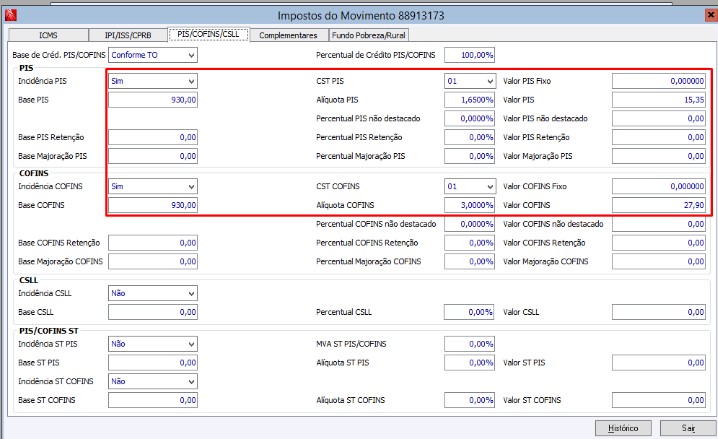Click the Base CSLL field
718x439 pixels.
tap(153, 312)
